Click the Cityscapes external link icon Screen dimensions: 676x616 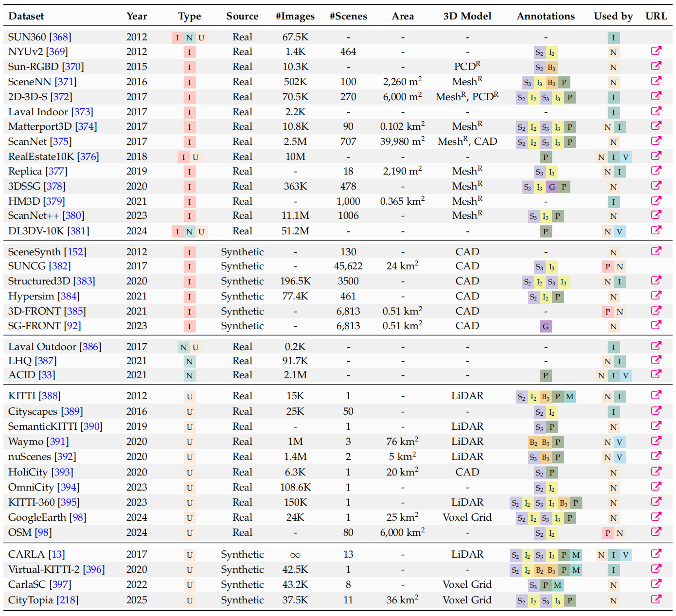pyautogui.click(x=656, y=410)
